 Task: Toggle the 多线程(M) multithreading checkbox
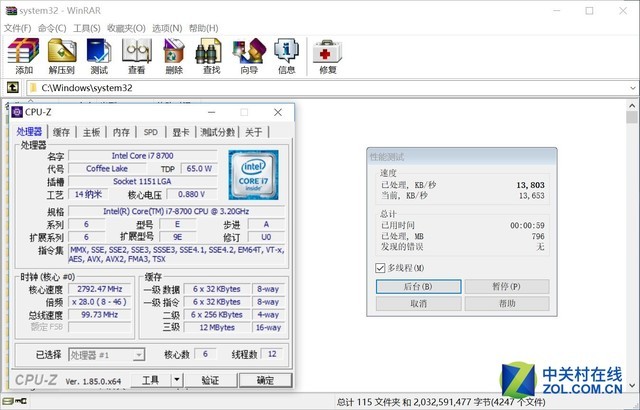[x=380, y=268]
